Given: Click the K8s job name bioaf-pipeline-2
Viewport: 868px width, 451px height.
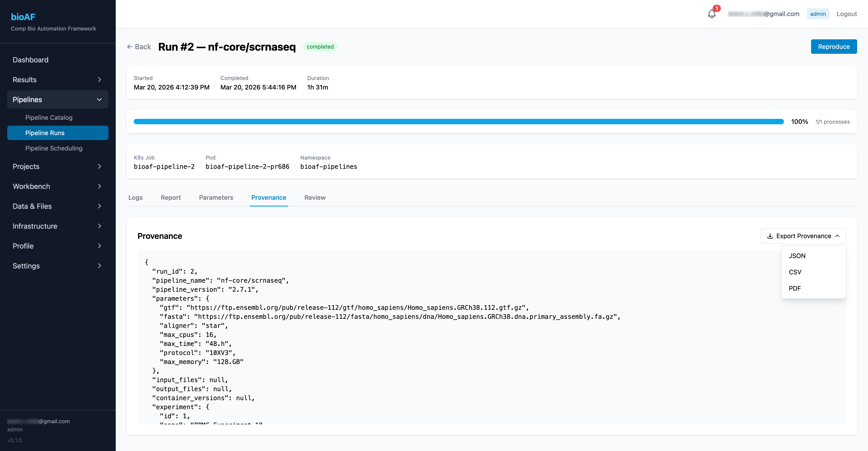Looking at the screenshot, I should pyautogui.click(x=164, y=166).
